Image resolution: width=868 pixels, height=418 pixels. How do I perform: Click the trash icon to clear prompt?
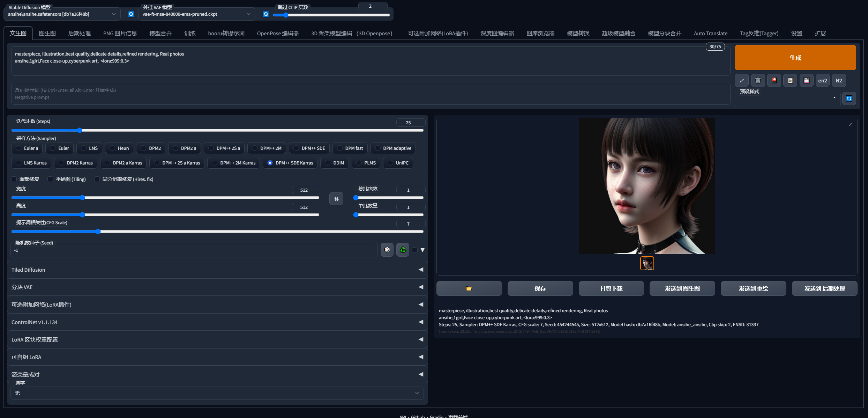pyautogui.click(x=758, y=81)
